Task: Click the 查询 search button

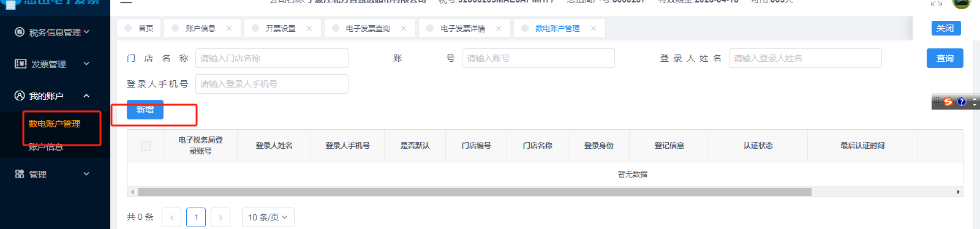Action: click(x=945, y=58)
